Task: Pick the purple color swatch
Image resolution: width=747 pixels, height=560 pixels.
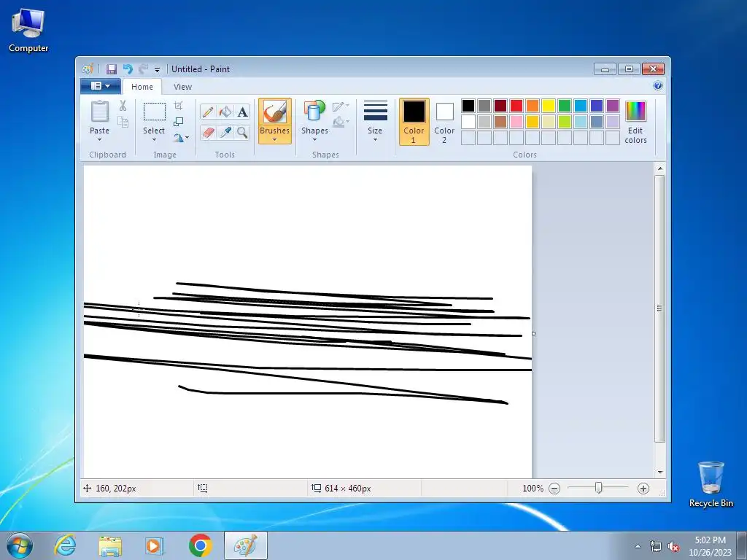Action: click(613, 106)
